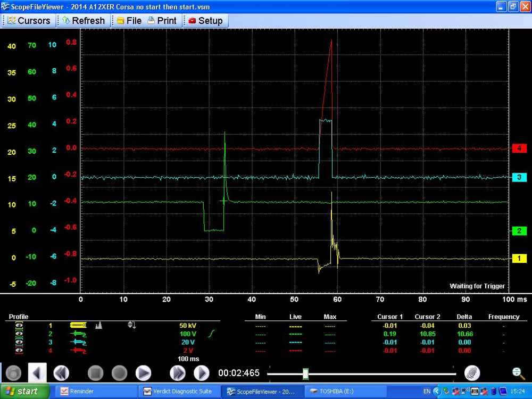Screen dimensions: 532x399
Task: Click the Cursors toolbar button
Action: [x=29, y=21]
